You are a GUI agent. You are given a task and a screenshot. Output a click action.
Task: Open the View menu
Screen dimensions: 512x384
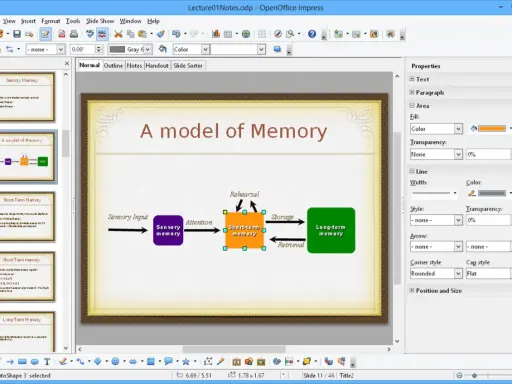tap(9, 21)
